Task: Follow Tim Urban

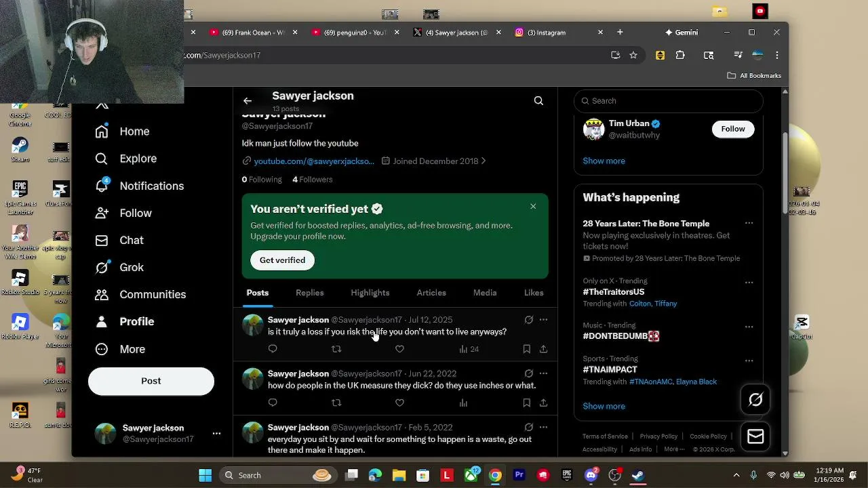Action: pyautogui.click(x=733, y=129)
